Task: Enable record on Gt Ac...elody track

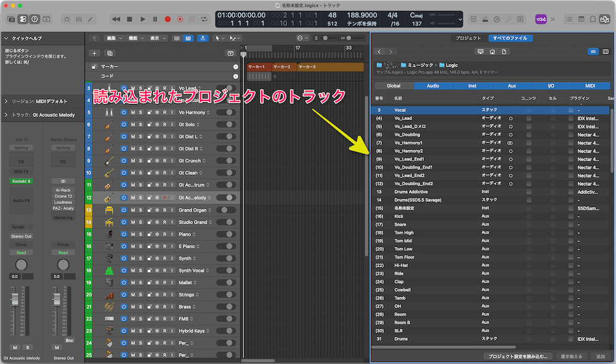Action: (164, 198)
